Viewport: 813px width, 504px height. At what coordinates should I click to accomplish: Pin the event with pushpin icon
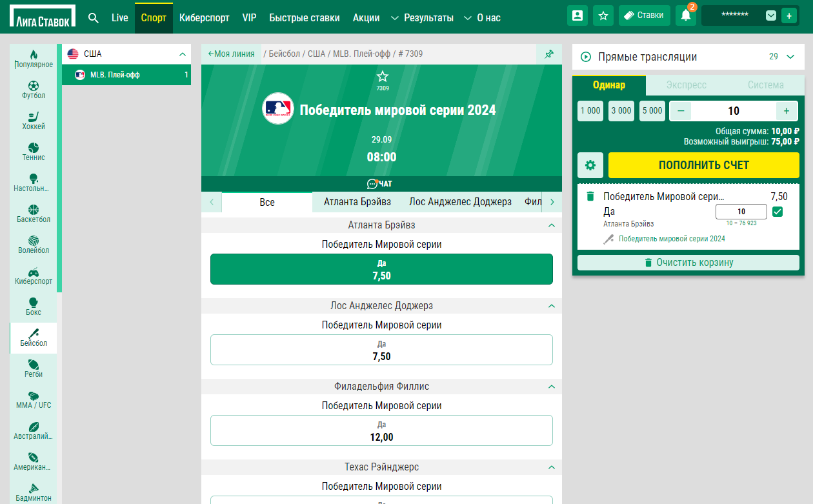(549, 54)
